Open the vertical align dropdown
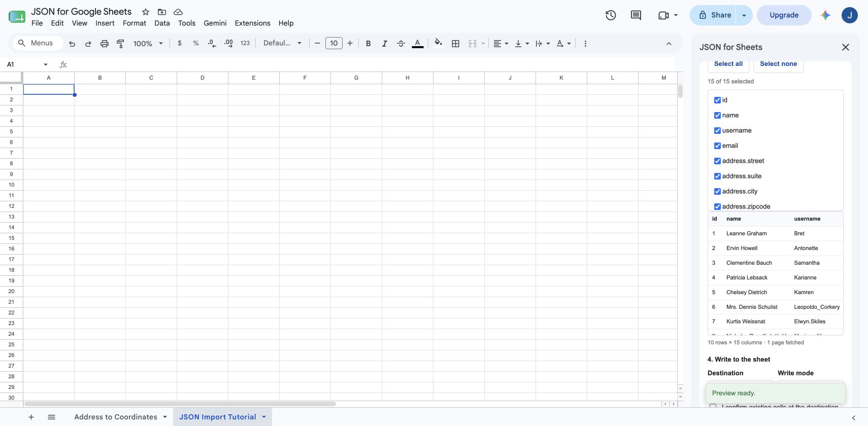This screenshot has height=426, width=868. [x=522, y=44]
